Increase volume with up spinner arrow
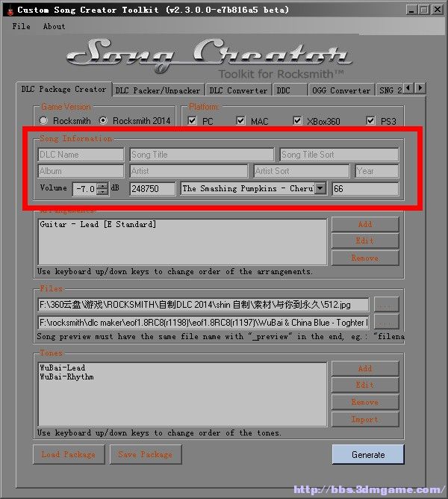This screenshot has width=448, height=499. [102, 185]
